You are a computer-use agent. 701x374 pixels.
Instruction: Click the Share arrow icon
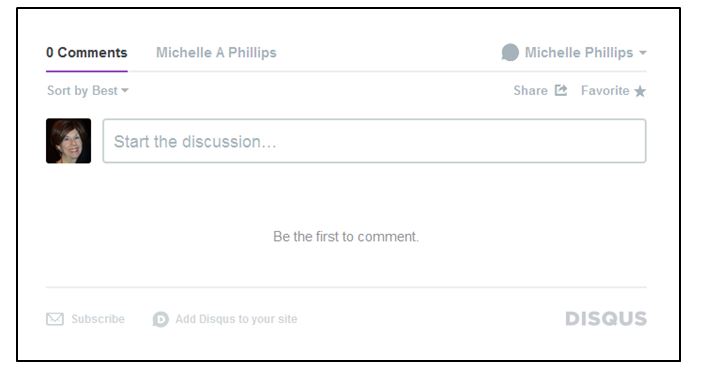(561, 90)
